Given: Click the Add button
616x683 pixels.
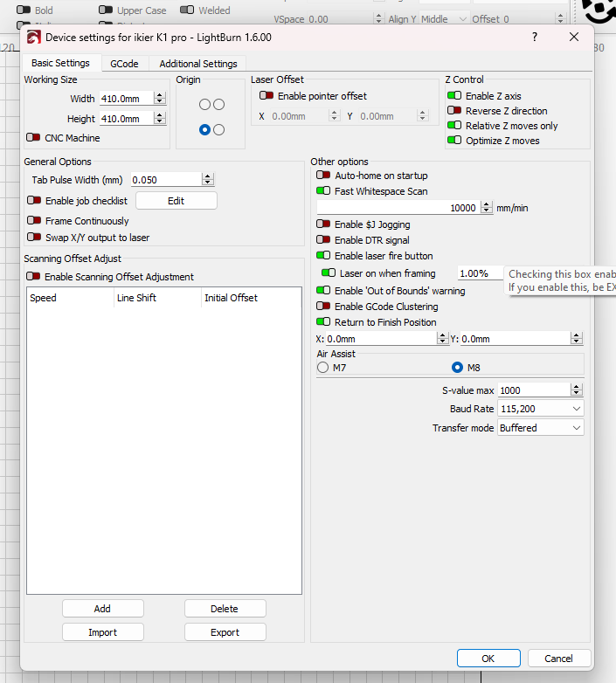Looking at the screenshot, I should pos(103,609).
